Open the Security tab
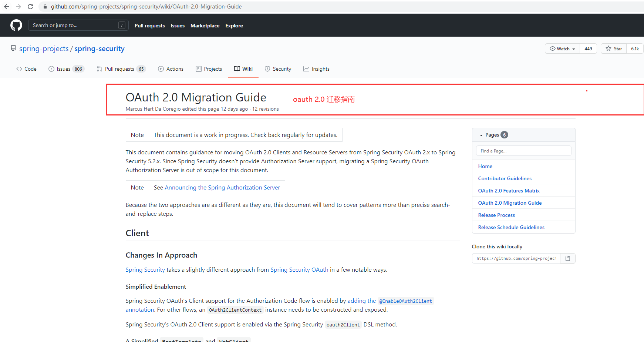644x342 pixels. coord(278,69)
